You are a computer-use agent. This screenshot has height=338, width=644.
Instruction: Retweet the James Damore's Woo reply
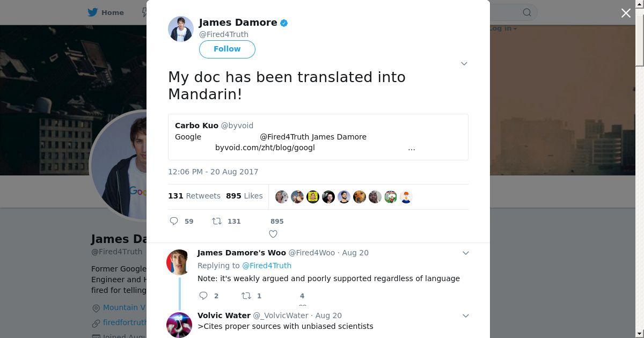pyautogui.click(x=246, y=296)
